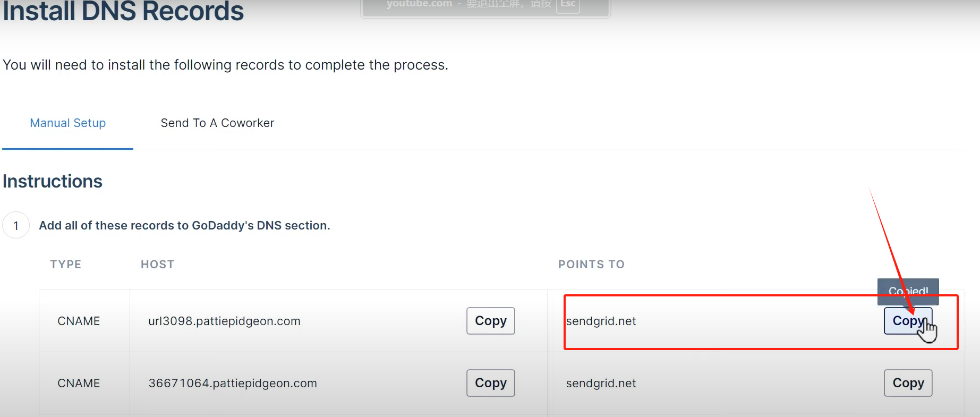Click the POINTS TO column header

click(x=591, y=264)
